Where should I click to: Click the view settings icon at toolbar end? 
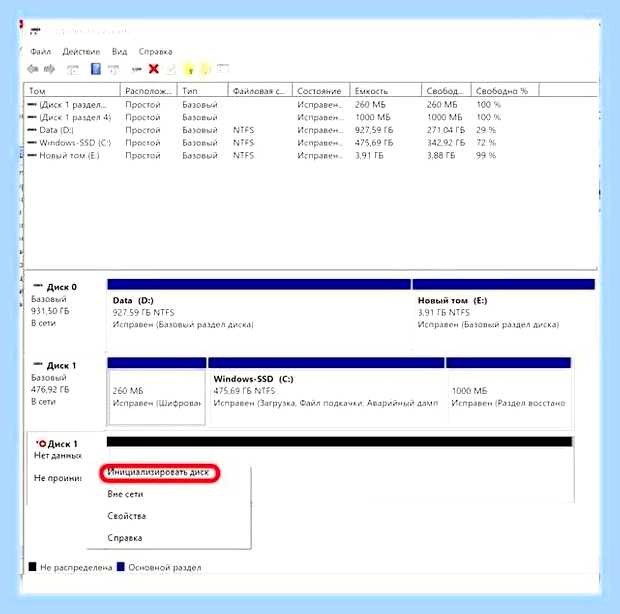pyautogui.click(x=223, y=69)
